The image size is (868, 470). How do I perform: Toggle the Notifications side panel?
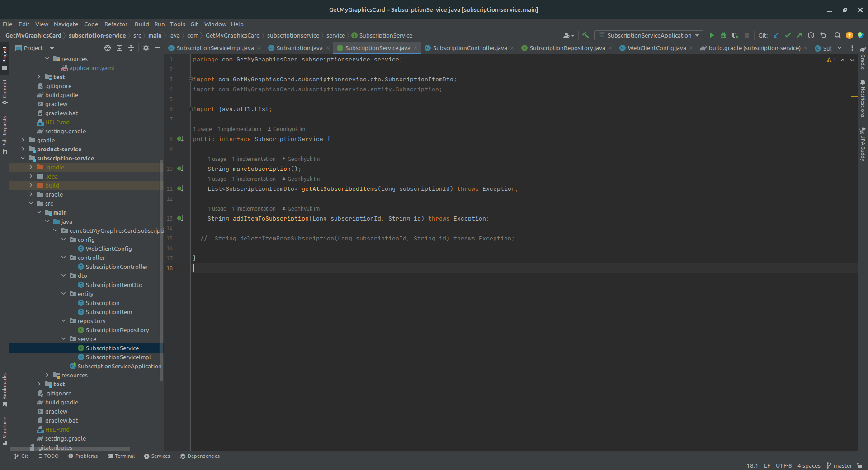[863, 99]
